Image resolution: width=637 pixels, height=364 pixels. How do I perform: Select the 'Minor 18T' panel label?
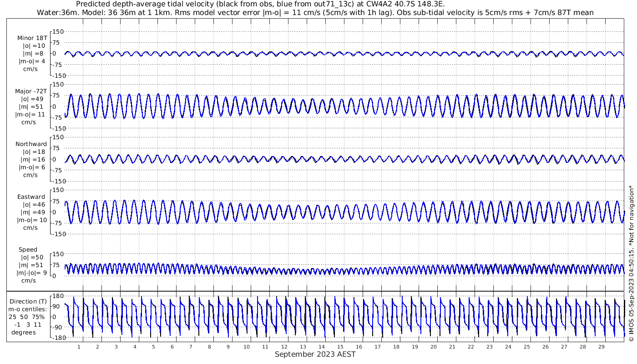click(x=32, y=38)
